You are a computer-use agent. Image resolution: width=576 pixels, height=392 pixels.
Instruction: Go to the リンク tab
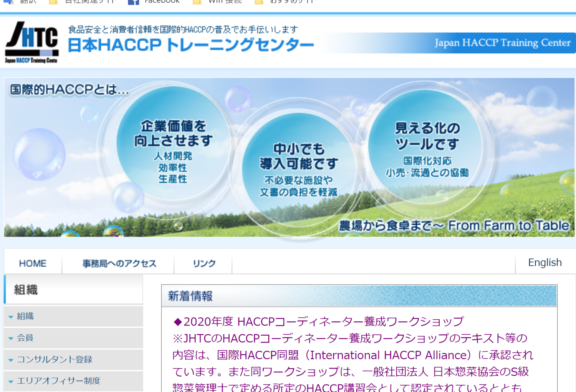(204, 264)
